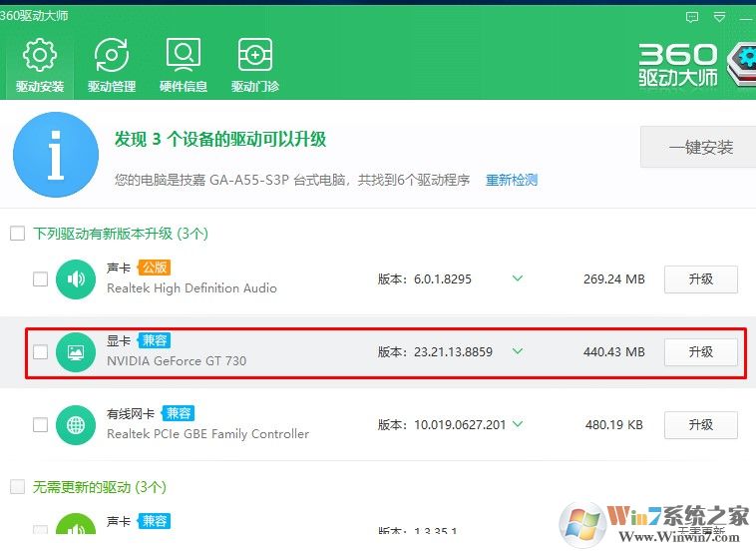Click 269.24 MB size text
The height and width of the screenshot is (551, 756).
pos(614,278)
